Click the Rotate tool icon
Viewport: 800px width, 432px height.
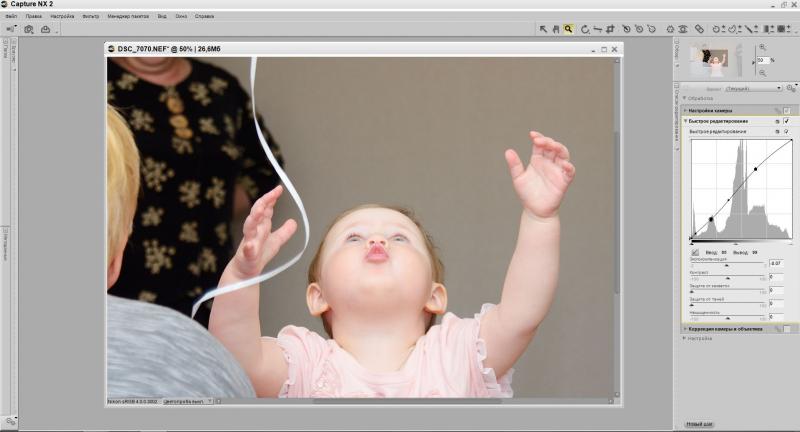tap(585, 30)
